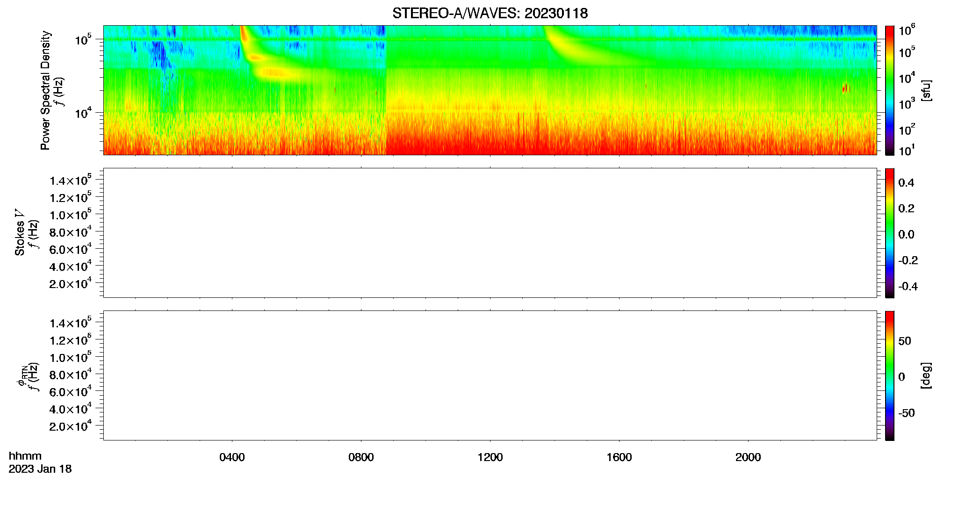Select the "0.4" Stokes V colorbar label
Image resolution: width=980 pixels, height=505 pixels.
906,183
